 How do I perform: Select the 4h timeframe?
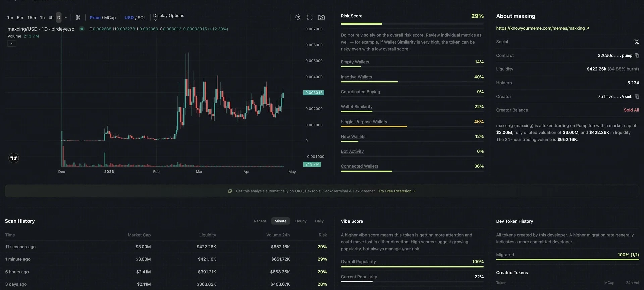coord(51,17)
